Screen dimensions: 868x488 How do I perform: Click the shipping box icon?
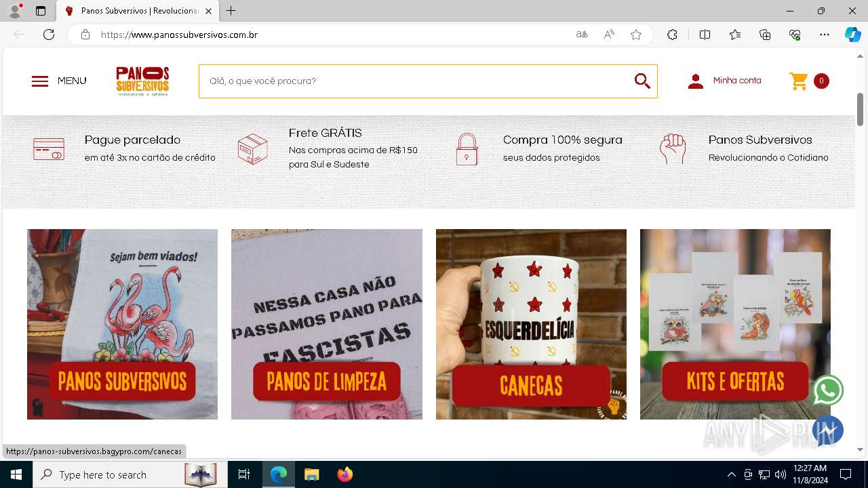[x=252, y=148]
